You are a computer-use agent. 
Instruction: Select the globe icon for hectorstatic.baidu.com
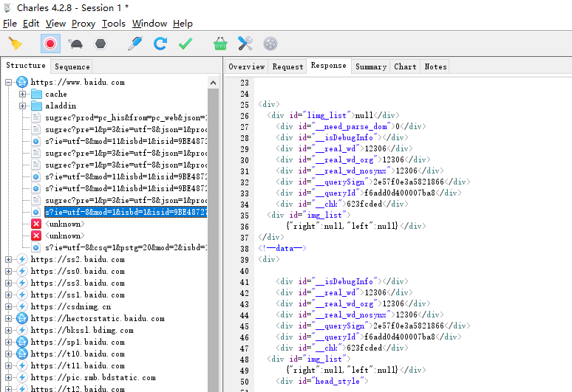click(22, 318)
